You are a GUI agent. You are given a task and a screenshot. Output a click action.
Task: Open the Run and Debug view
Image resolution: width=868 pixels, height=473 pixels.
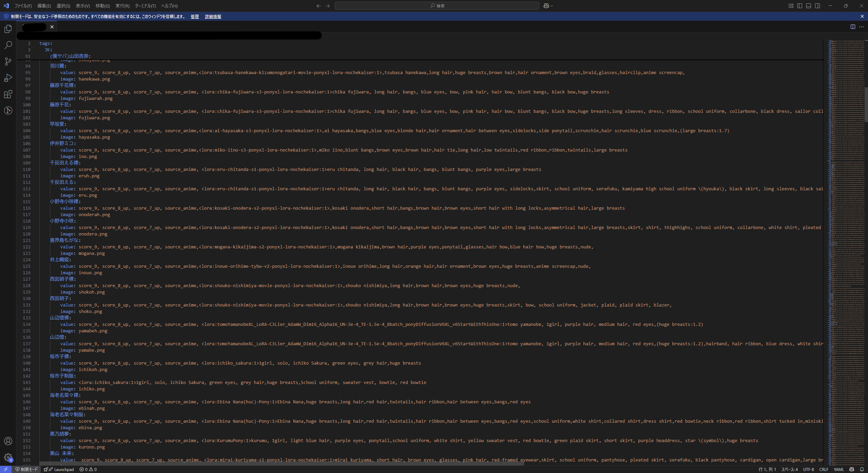coord(8,78)
